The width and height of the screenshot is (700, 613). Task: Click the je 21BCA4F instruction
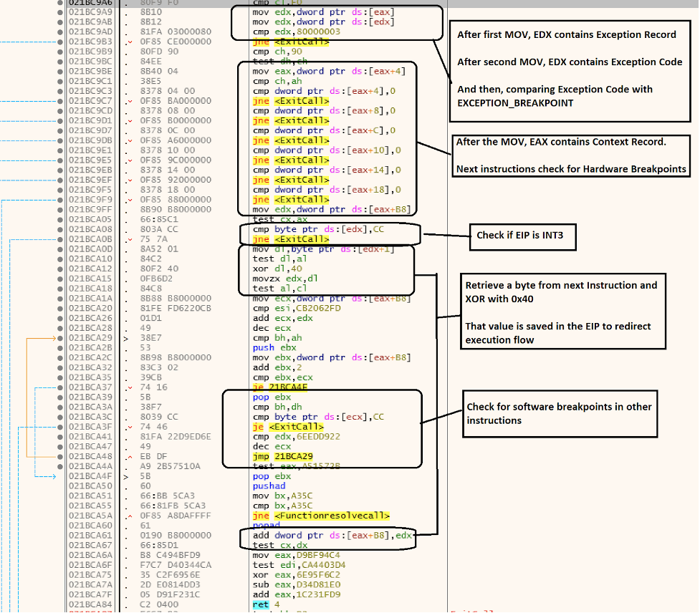coord(280,387)
